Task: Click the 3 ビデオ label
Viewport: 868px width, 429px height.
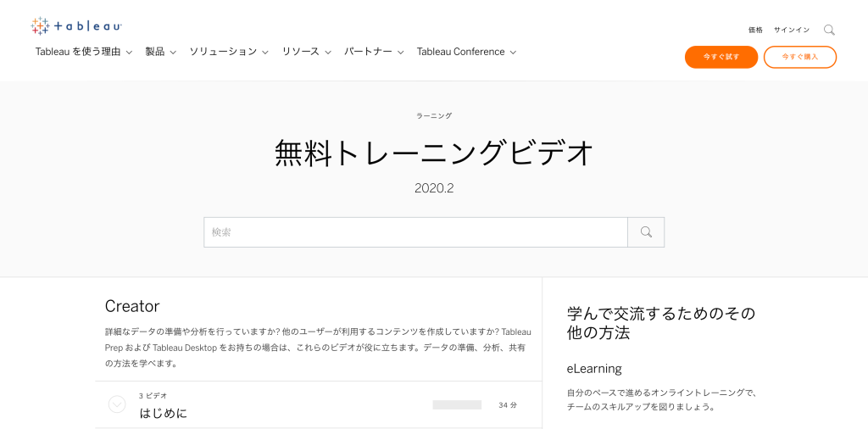Action: 153,396
